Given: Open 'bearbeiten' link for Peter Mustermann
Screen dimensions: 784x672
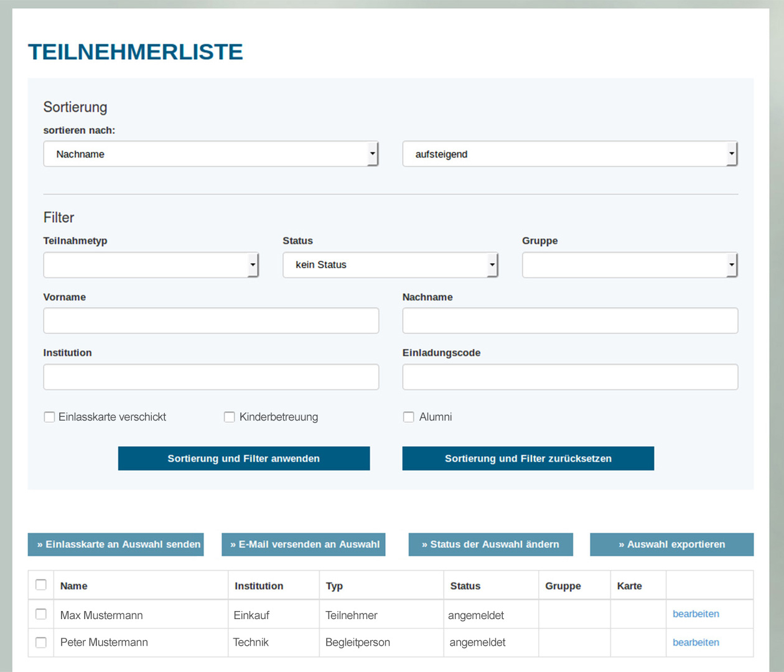Looking at the screenshot, I should (x=696, y=642).
